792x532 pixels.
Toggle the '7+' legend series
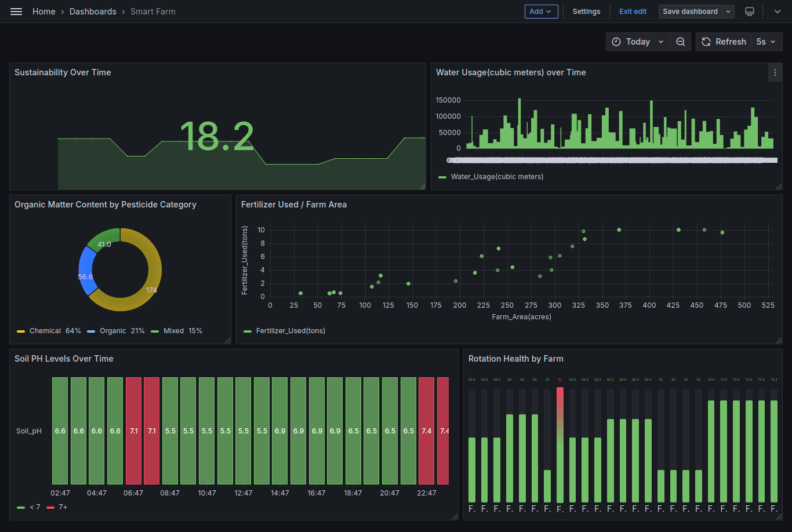coord(63,507)
